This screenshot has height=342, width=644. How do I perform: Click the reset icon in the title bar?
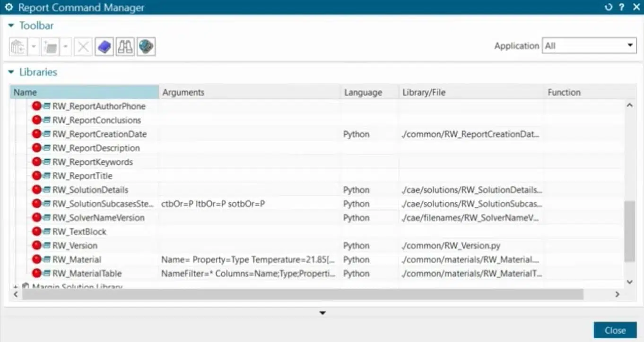click(609, 7)
